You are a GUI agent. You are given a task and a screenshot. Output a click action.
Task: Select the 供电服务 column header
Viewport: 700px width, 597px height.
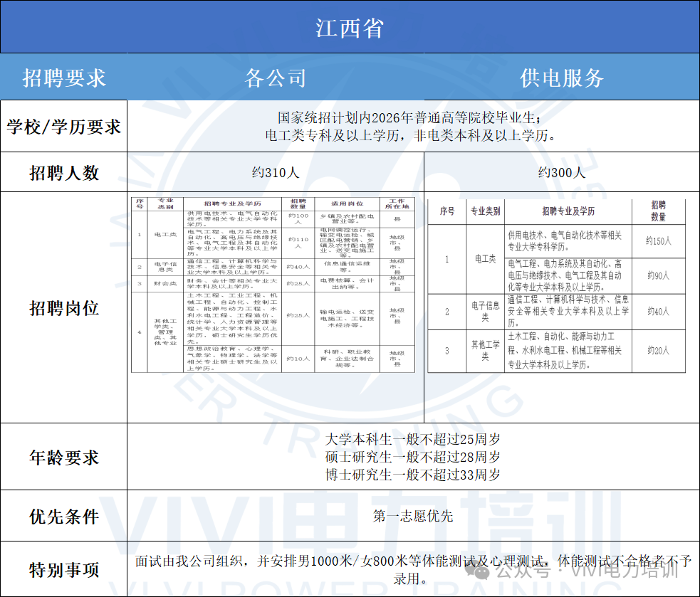click(x=561, y=78)
